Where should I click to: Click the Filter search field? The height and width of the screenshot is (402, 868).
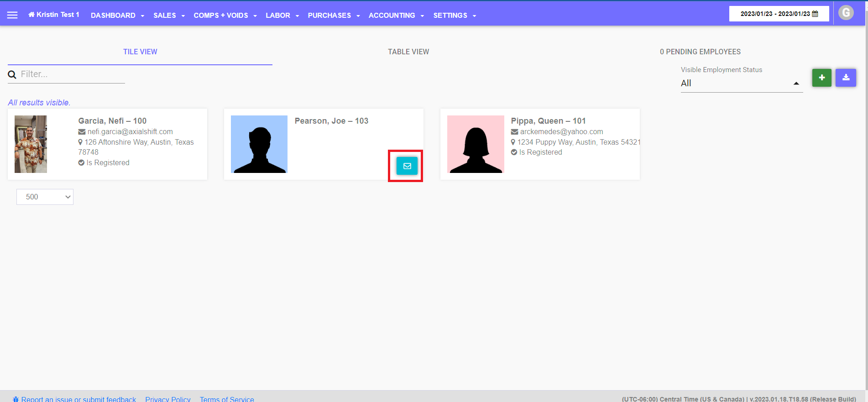click(73, 74)
